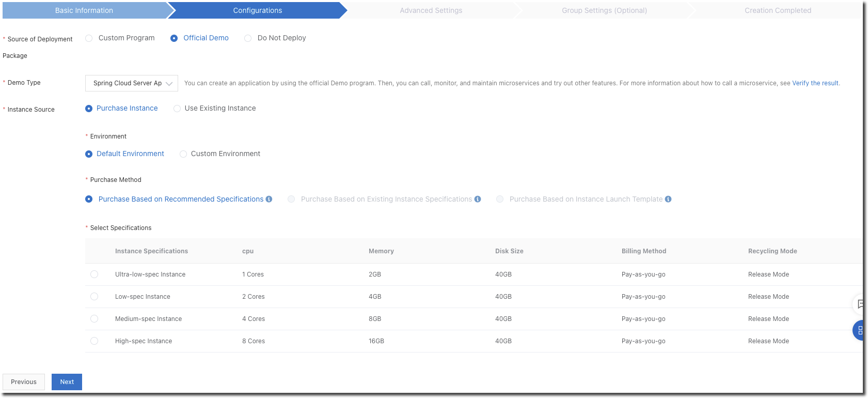
Task: Choose Use Existing Instance option
Action: (177, 109)
